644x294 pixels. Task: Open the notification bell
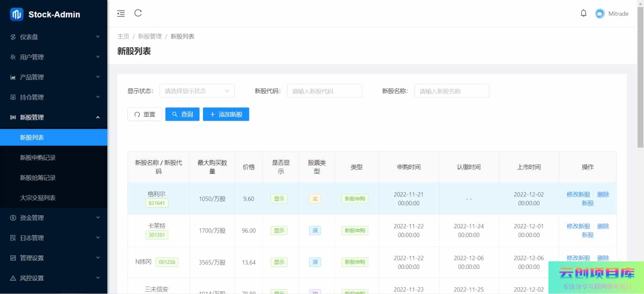pos(583,13)
